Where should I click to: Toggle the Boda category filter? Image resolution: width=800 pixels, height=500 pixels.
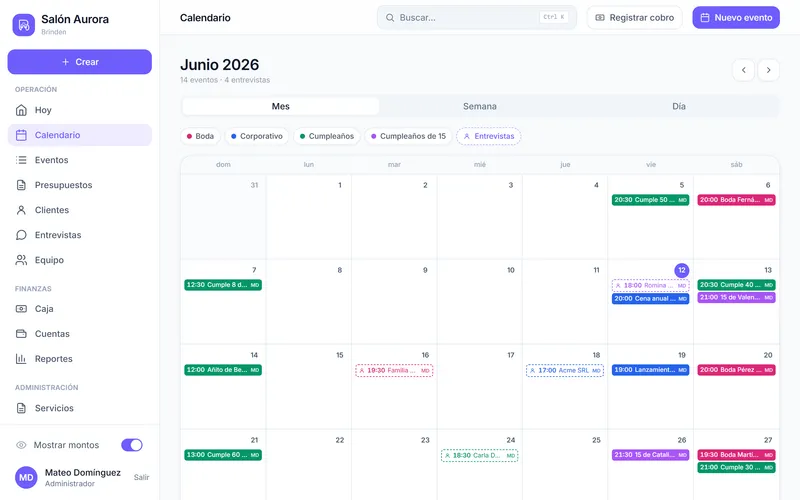(x=200, y=136)
